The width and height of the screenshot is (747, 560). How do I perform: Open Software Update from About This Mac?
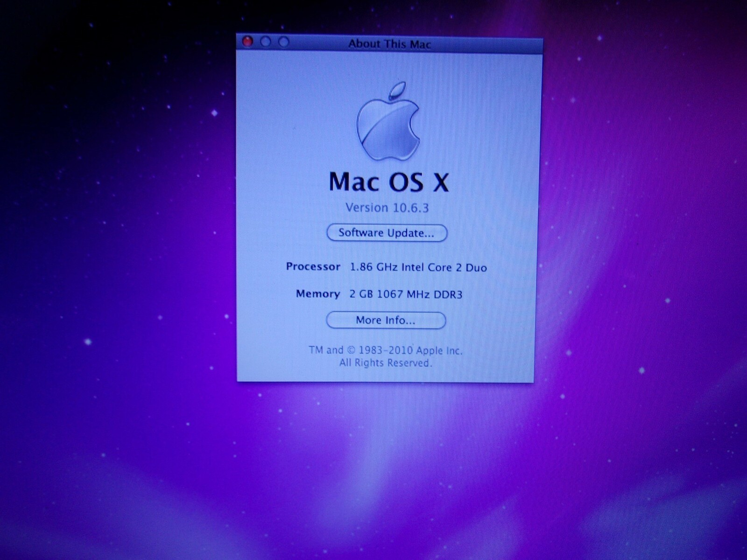(x=387, y=232)
